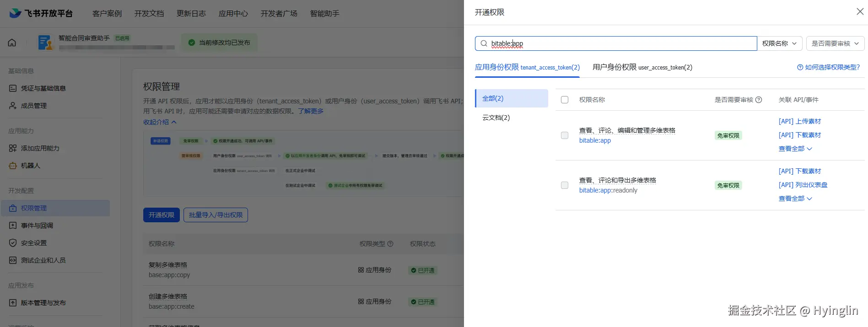Check the bitable:app:readonly permission checkbox

pos(565,185)
